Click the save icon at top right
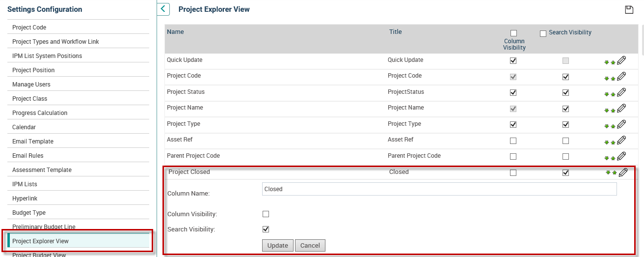644x257 pixels. pyautogui.click(x=629, y=10)
